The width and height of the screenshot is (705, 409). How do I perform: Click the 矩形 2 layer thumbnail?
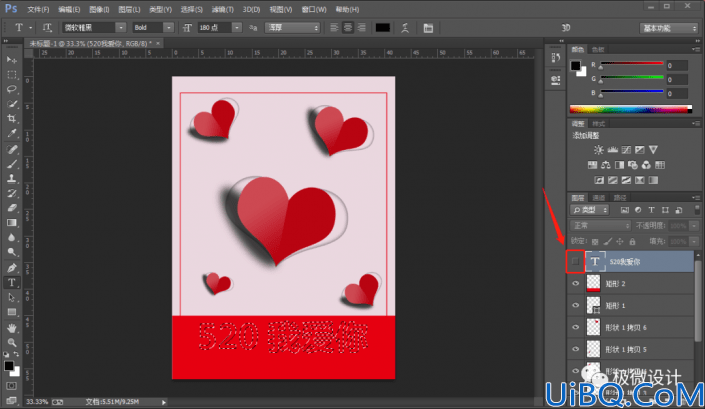tap(593, 284)
